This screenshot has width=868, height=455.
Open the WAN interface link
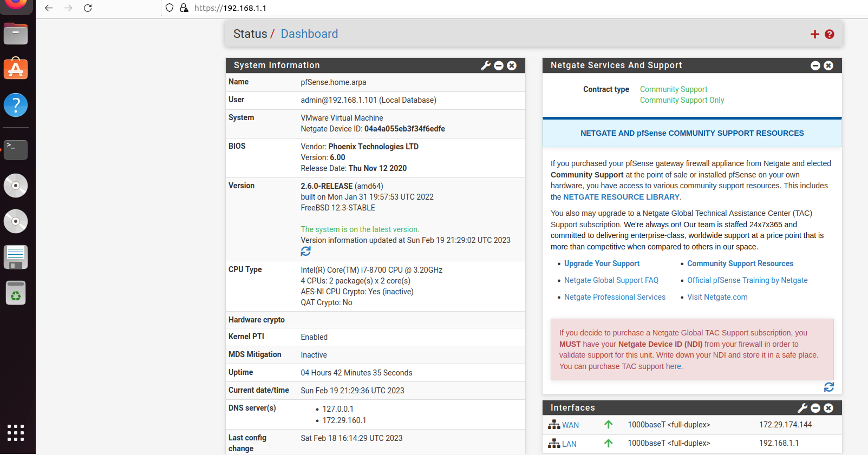(570, 425)
